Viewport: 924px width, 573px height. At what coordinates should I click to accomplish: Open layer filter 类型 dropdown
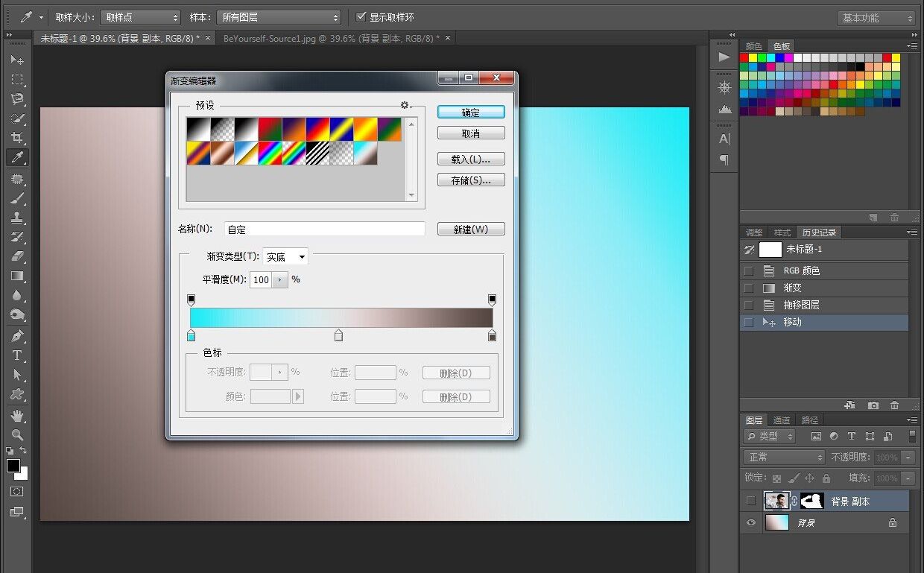[770, 437]
